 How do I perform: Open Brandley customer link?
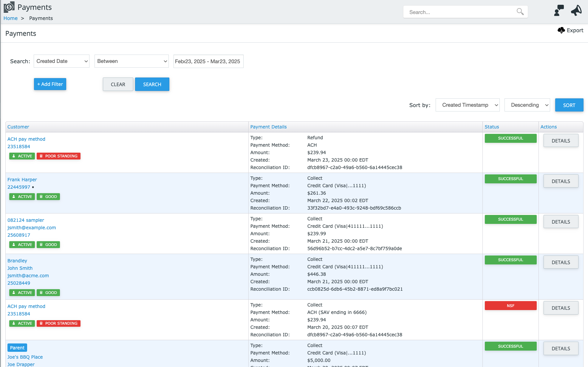[x=17, y=261]
